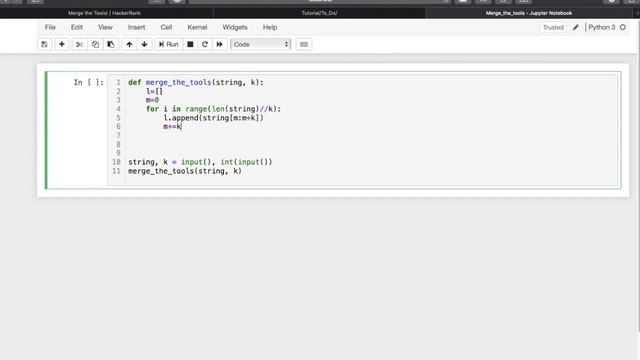Viewport: 640px width, 360px height.
Task: Place cursor on the m+=k line
Action: click(172, 127)
